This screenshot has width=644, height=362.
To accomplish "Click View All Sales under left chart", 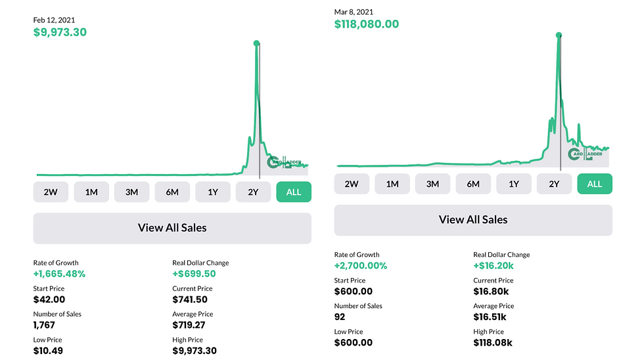I will [x=172, y=228].
